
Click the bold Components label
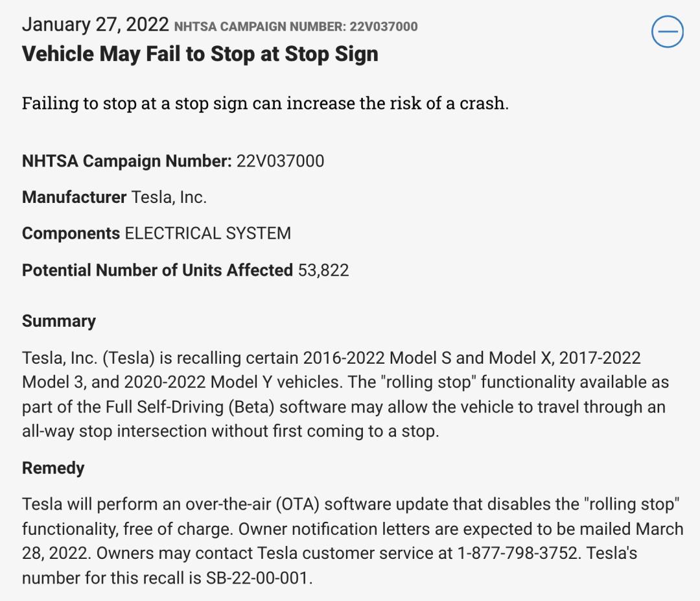coord(71,233)
